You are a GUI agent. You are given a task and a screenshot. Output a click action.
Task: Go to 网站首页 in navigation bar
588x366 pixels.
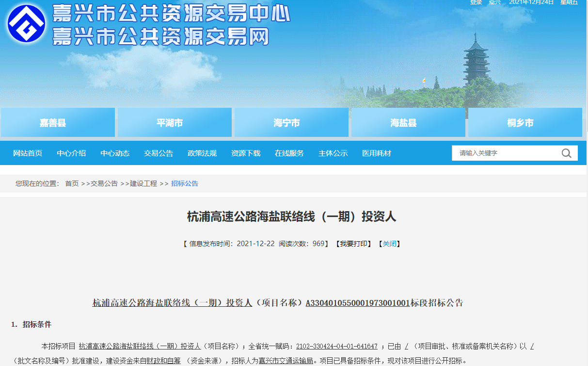pos(28,153)
